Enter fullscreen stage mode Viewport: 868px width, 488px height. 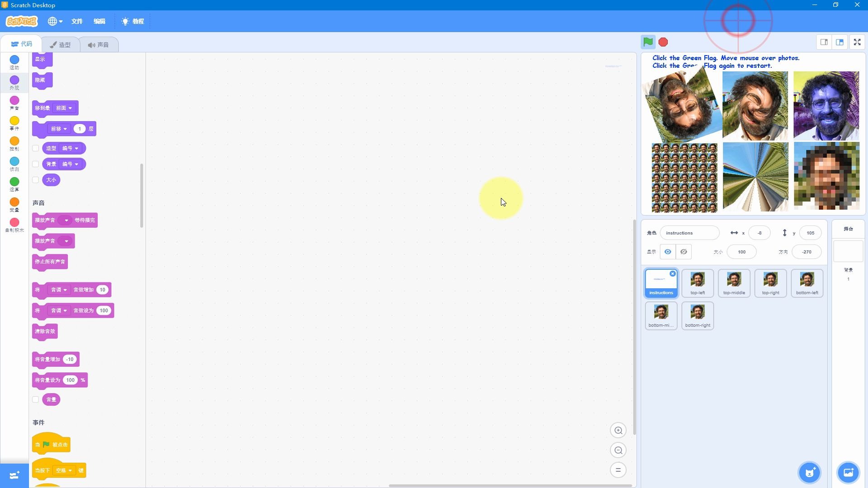pyautogui.click(x=857, y=42)
